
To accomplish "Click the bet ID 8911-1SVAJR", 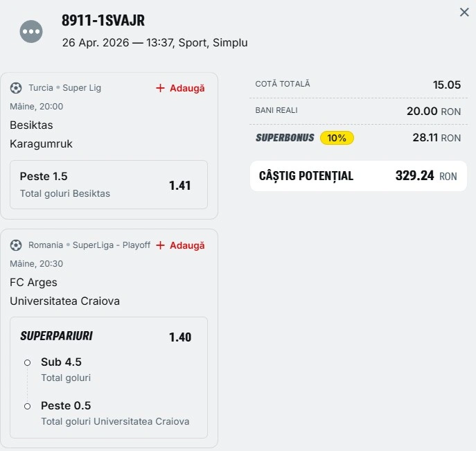I will coord(103,21).
